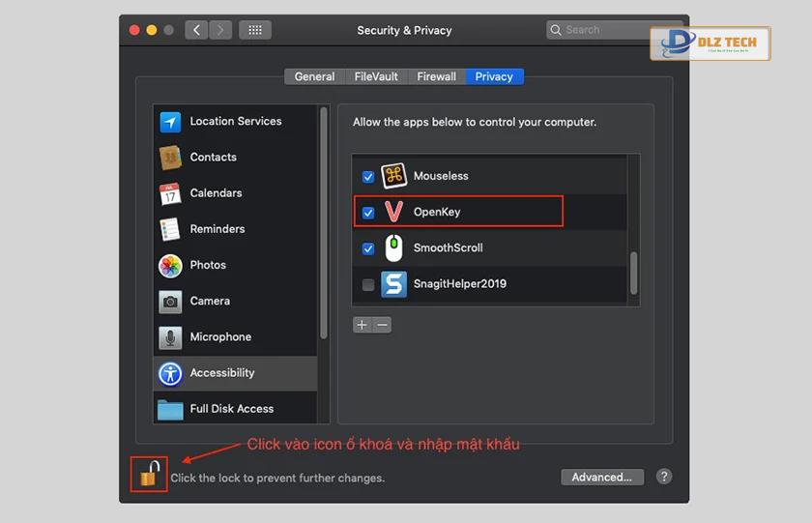Show all preferences grid button

pyautogui.click(x=255, y=30)
